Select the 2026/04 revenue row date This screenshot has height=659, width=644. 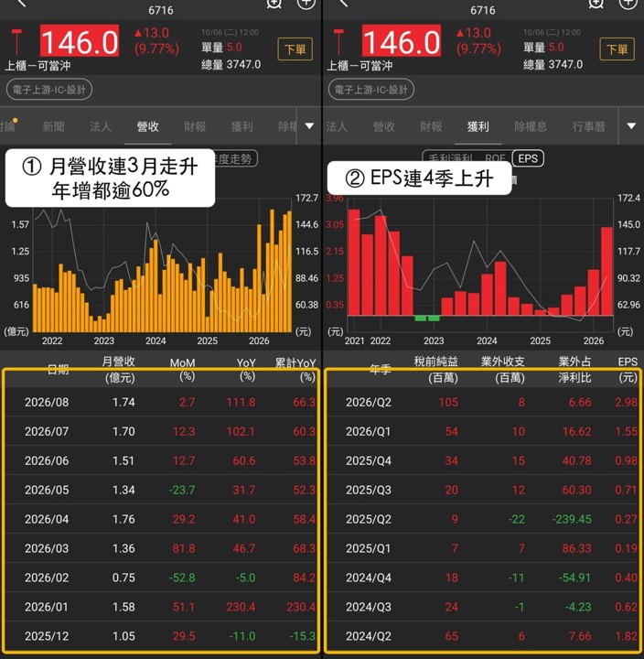click(x=47, y=519)
